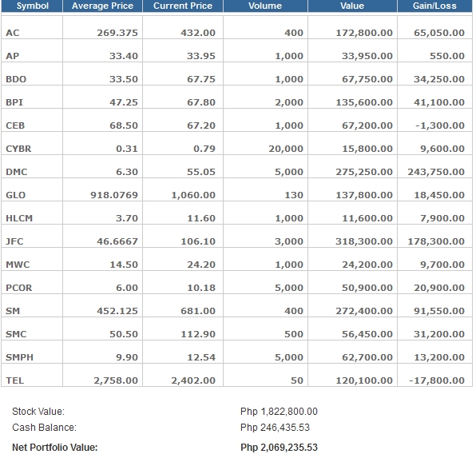Viewport: 476px width, 458px height.
Task: Sort by the Gain/Loss column header
Action: point(434,6)
